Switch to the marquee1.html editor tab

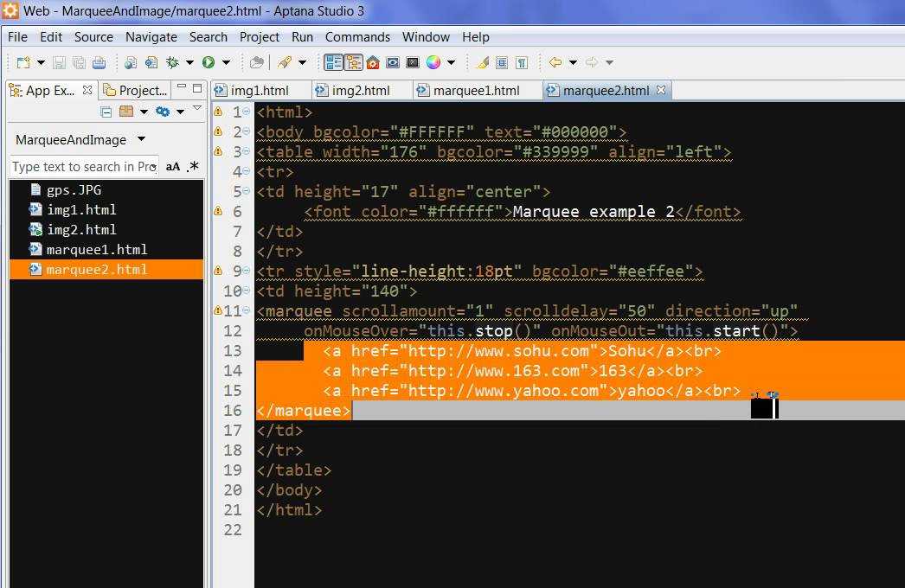pos(477,91)
